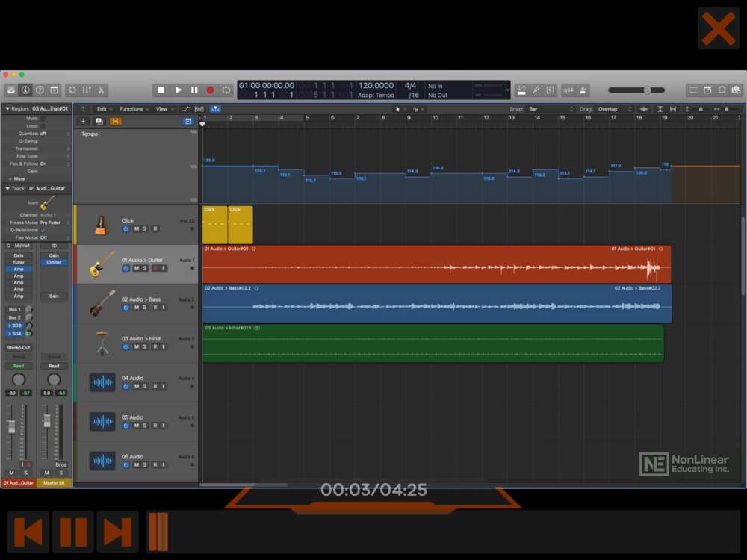This screenshot has height=560, width=747.
Task: Adjust the master volume slider in the toolbar
Action: [647, 90]
